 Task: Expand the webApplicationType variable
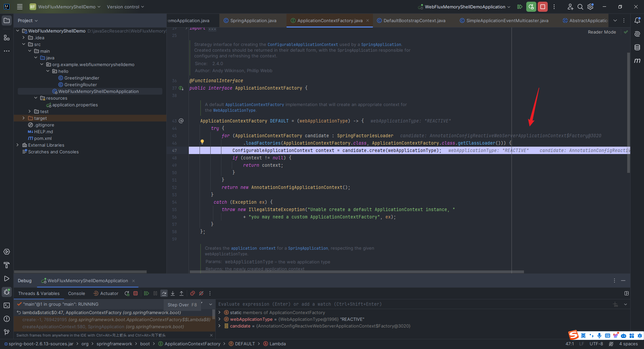click(220, 319)
